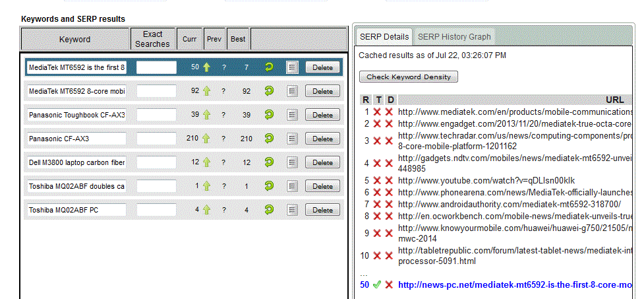
Task: Open SERP details icon for Panasonic CF-AX3
Action: 292,139
